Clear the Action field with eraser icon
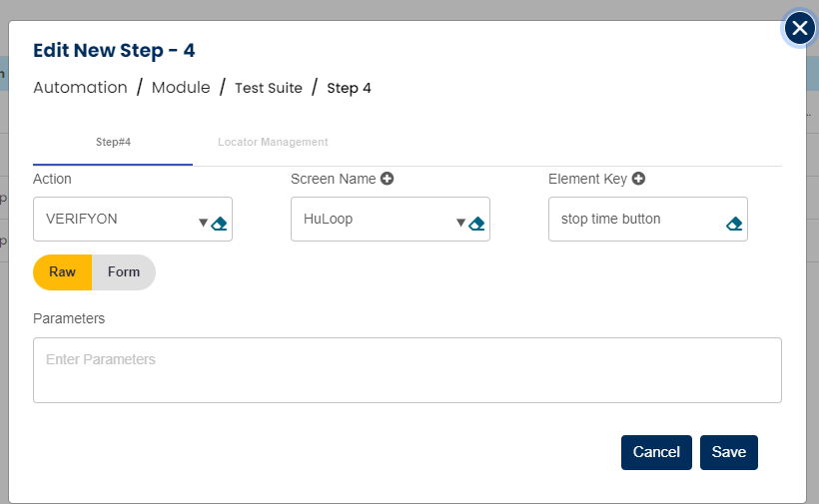Viewport: 819px width, 504px height. point(220,224)
